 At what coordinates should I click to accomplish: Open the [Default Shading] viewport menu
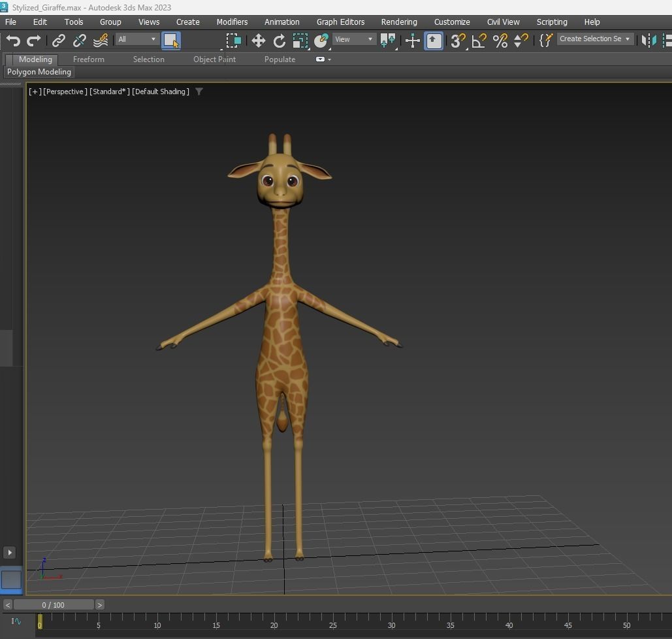pyautogui.click(x=160, y=91)
